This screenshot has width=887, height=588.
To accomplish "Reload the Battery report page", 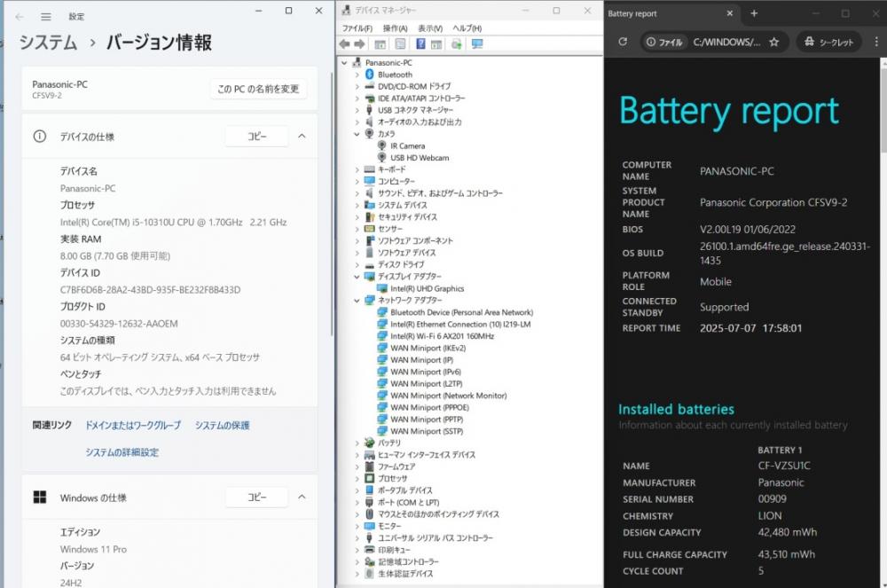I will [623, 42].
